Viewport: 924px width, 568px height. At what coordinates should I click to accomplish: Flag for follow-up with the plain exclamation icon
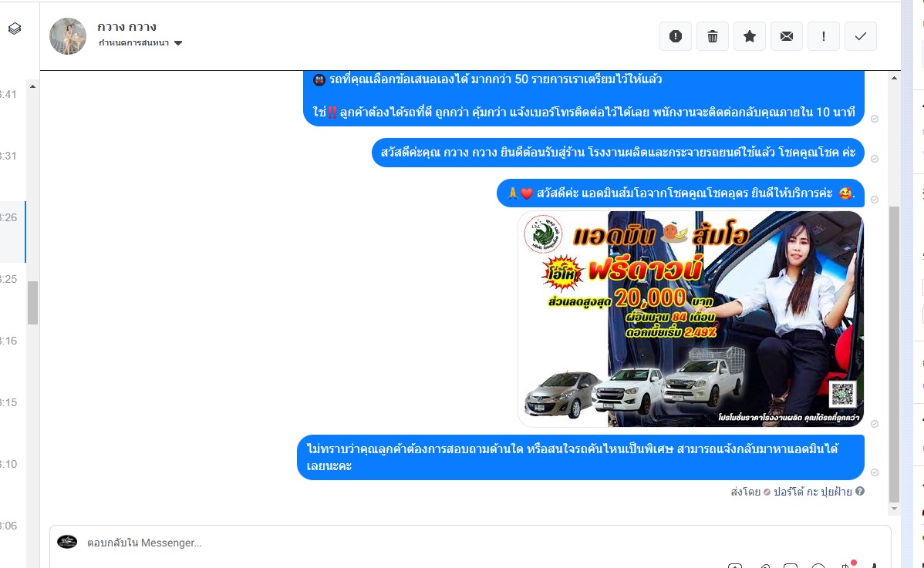[x=823, y=36]
